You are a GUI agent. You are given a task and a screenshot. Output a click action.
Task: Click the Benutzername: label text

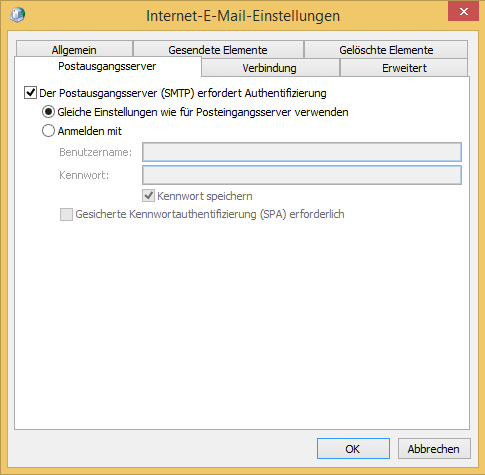click(96, 152)
